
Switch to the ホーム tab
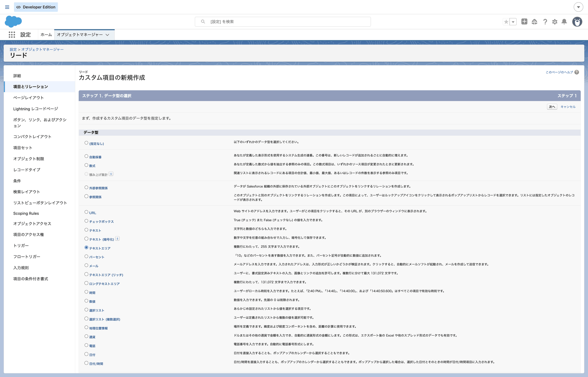(46, 35)
